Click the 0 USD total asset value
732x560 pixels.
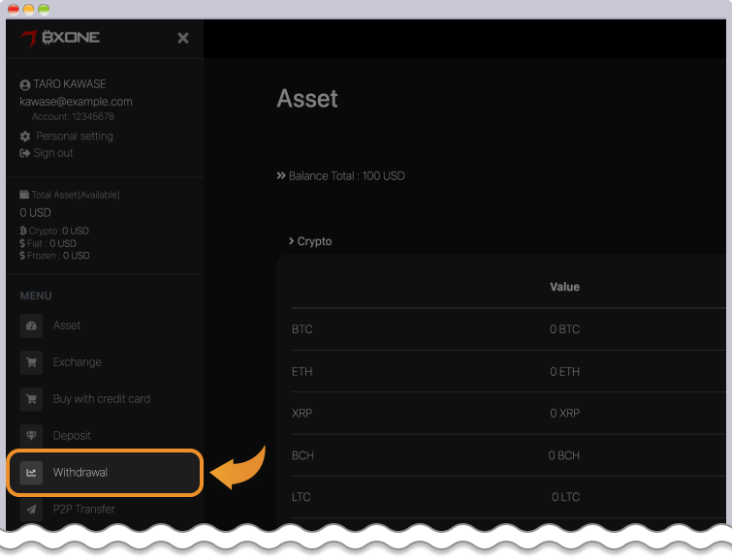(x=36, y=213)
